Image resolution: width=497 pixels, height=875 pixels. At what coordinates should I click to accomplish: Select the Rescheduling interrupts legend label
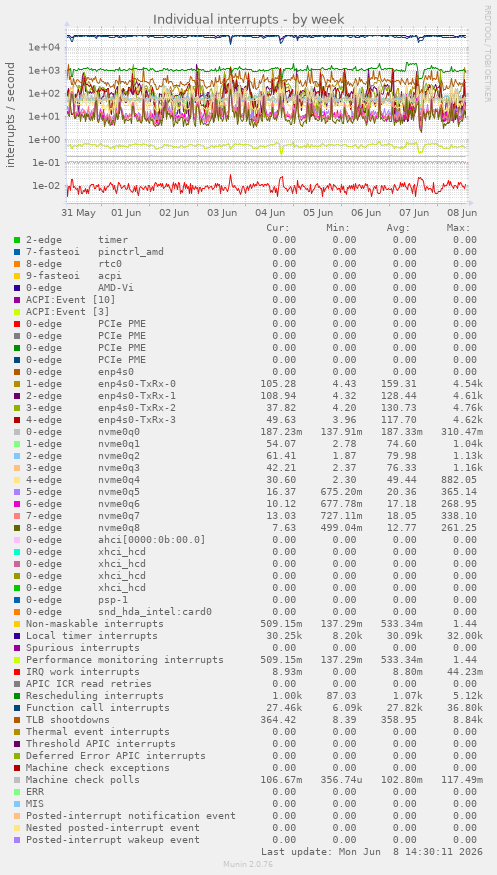click(x=95, y=696)
